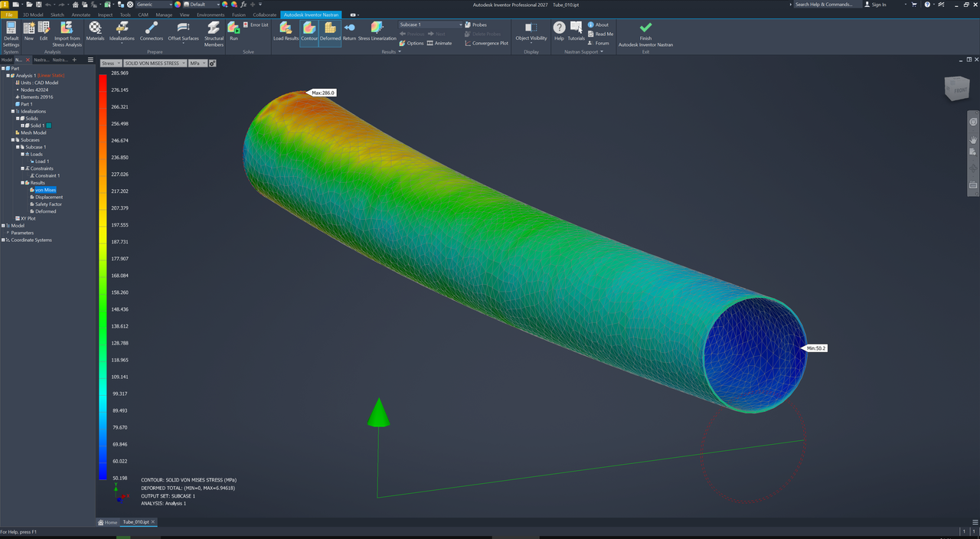The image size is (980, 539).
Task: Open the Read Me document
Action: click(600, 34)
